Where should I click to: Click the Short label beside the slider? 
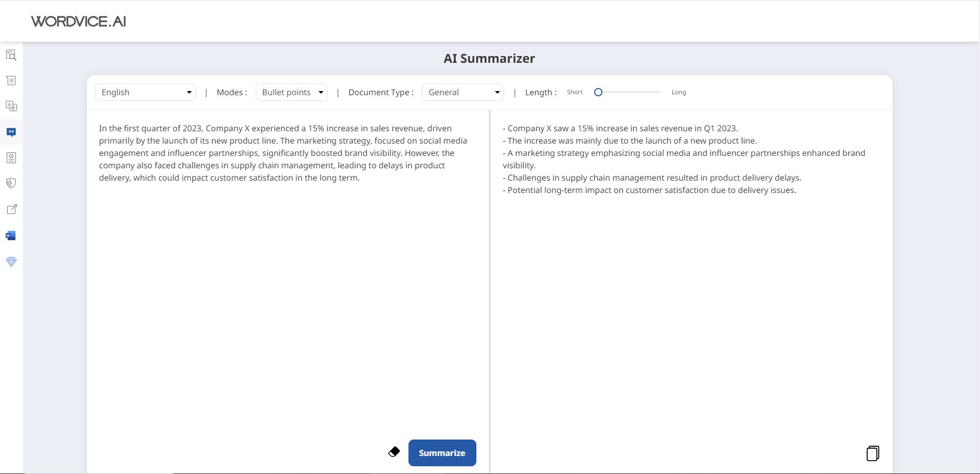tap(575, 92)
